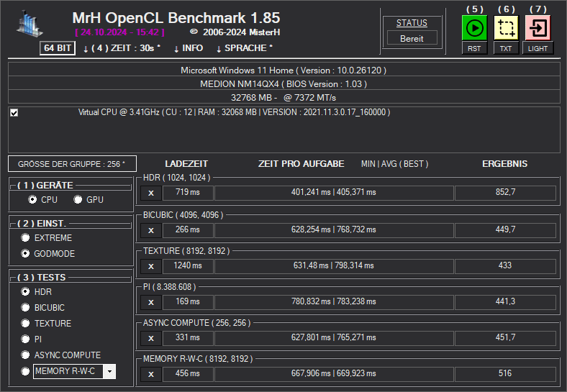567x392 pixels.
Task: Click the Bereit status field
Action: click(412, 38)
